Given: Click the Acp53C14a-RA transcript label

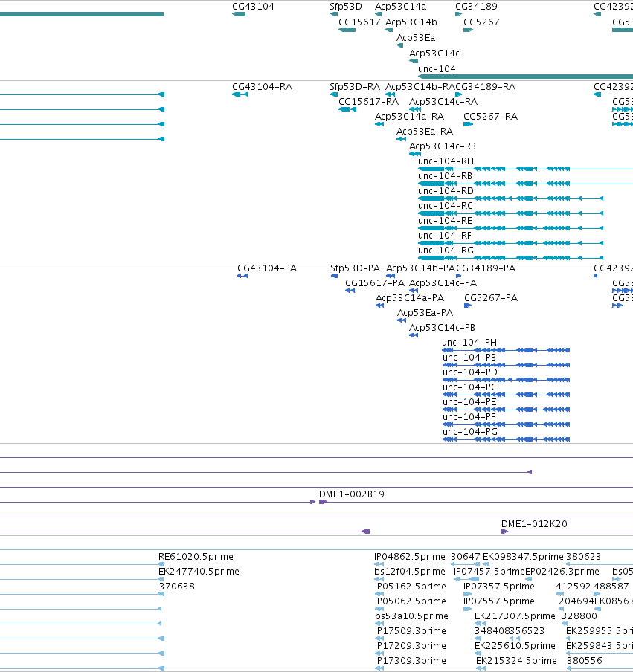Looking at the screenshot, I should 409,117.
